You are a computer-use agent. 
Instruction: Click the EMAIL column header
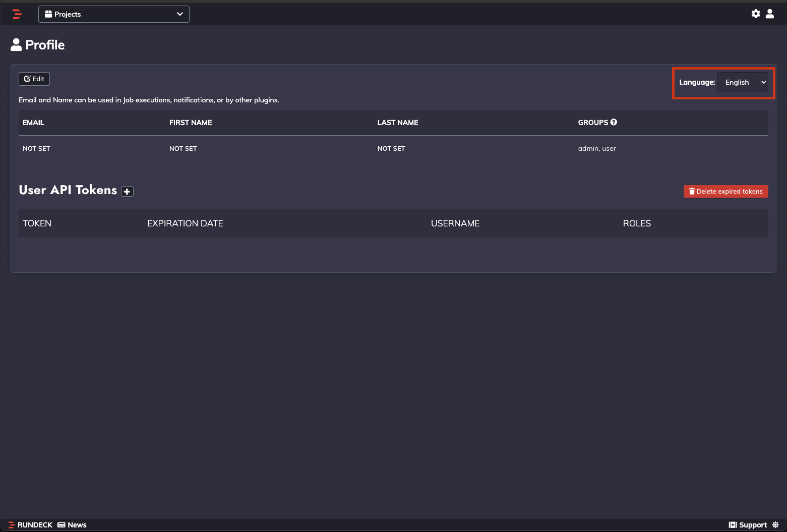33,123
